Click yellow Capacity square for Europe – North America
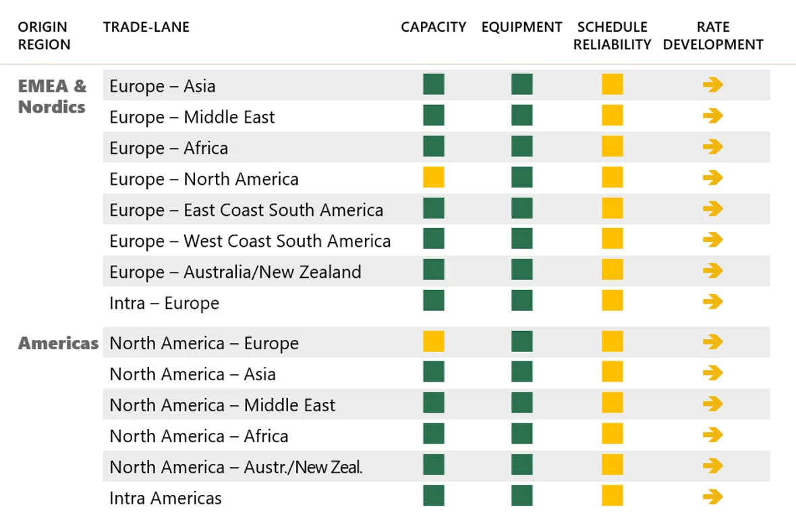The height and width of the screenshot is (532, 796). point(434,178)
